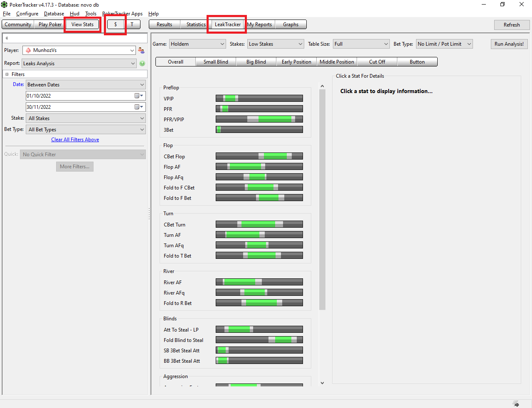Open calendar picker for 30/11/2022 date

[x=139, y=107]
